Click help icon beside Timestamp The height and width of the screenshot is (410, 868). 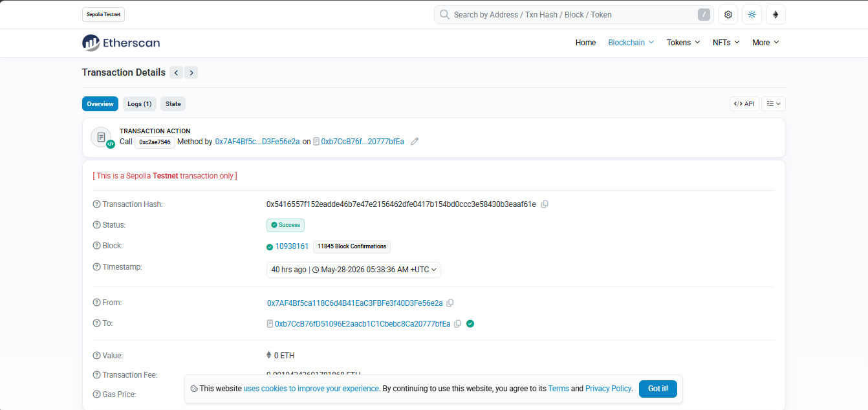[x=97, y=267]
